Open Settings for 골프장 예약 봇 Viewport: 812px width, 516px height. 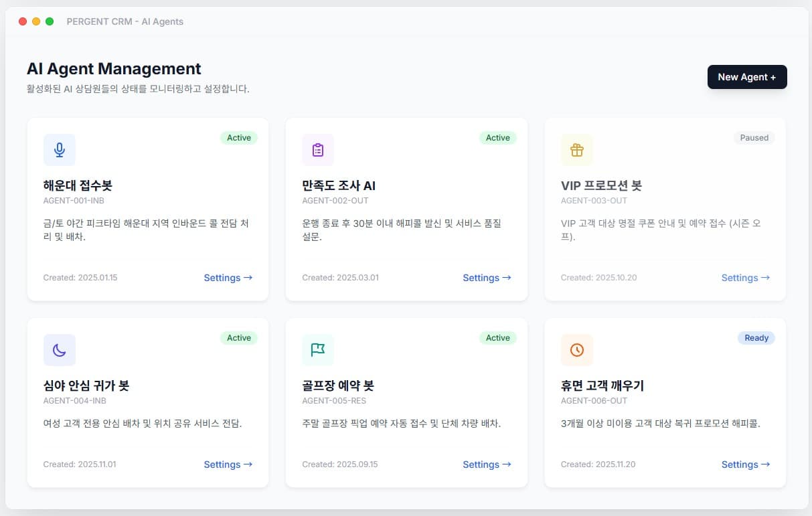point(487,464)
